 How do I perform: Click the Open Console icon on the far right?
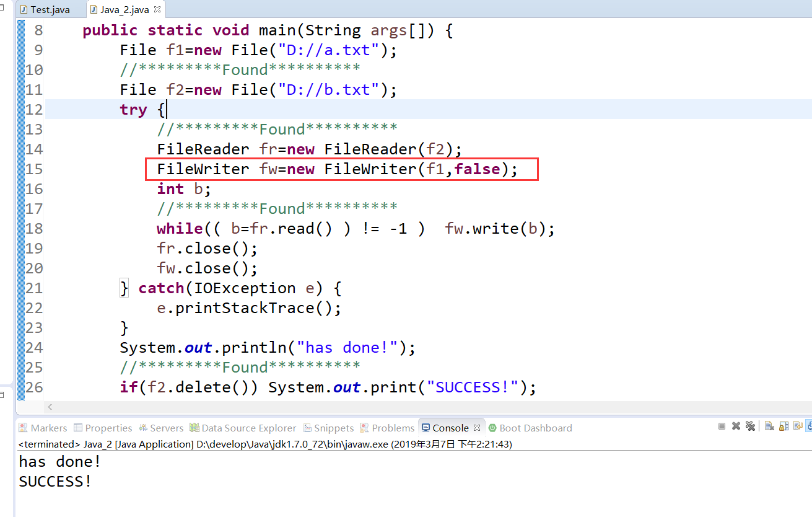810,426
